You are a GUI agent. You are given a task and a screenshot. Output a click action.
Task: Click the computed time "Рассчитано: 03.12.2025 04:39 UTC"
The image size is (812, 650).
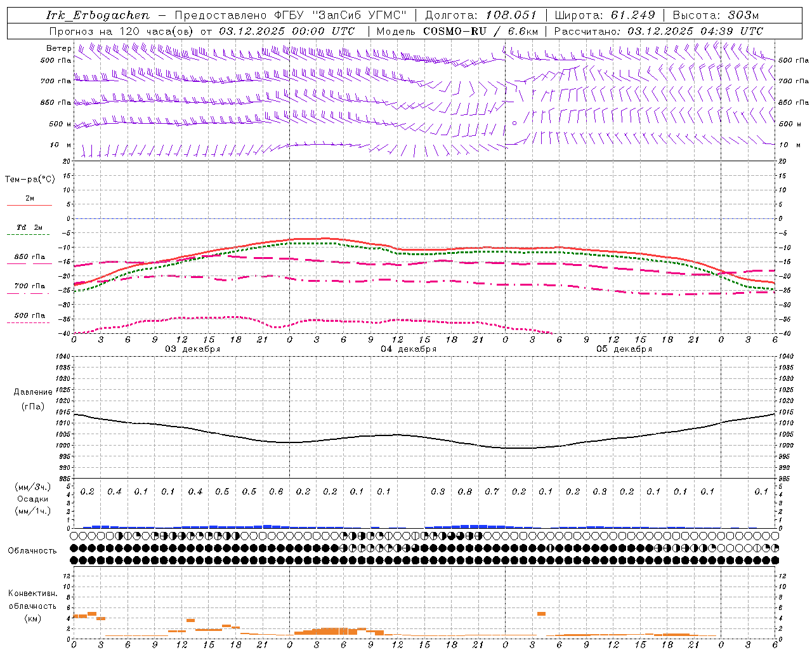(x=659, y=31)
